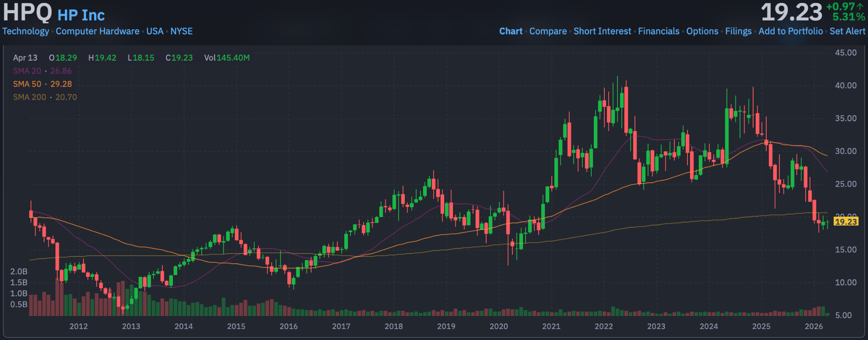
Task: Select the SMA 200 indicator label
Action: [30, 97]
